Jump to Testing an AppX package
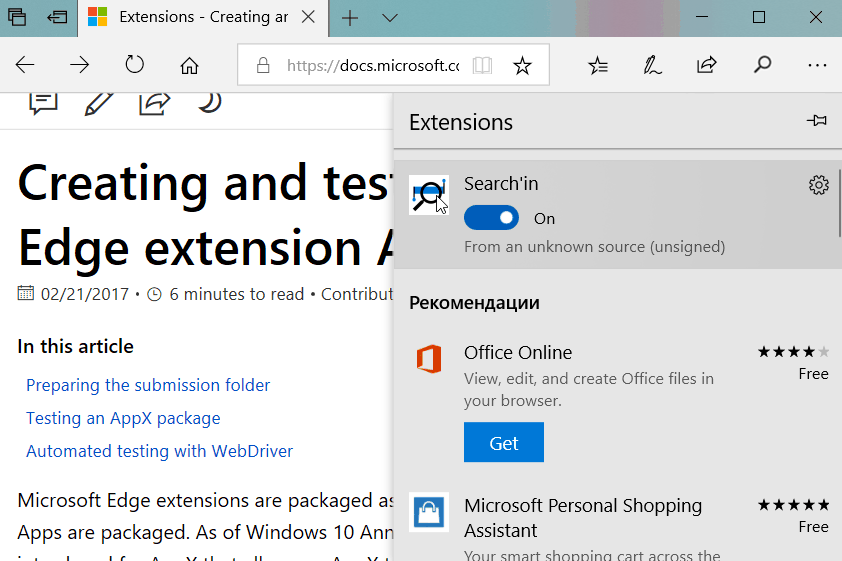 coord(123,418)
